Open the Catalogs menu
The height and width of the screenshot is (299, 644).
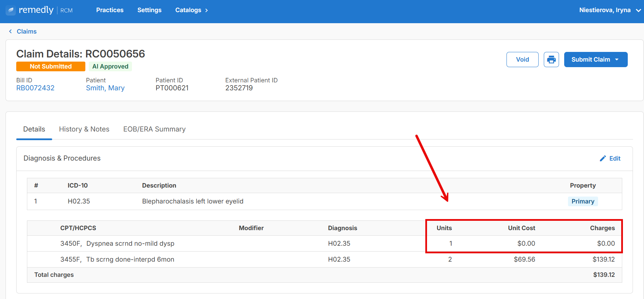click(x=188, y=10)
